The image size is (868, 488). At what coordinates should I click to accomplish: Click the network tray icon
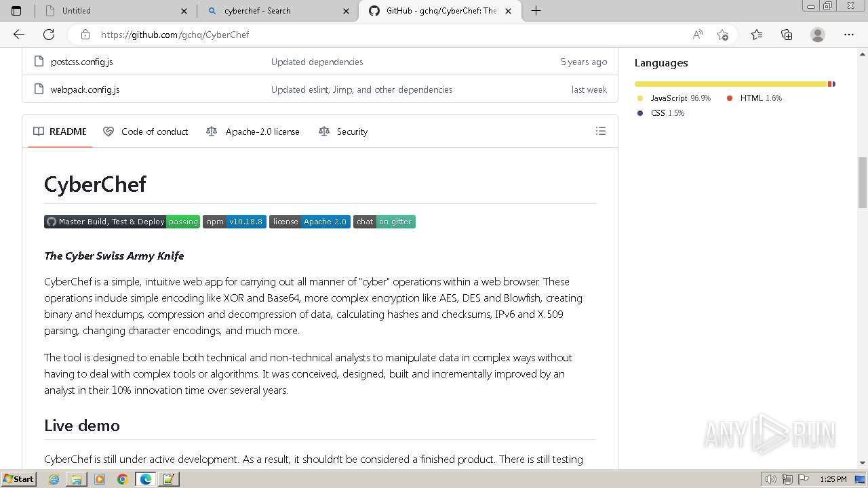pyautogui.click(x=787, y=479)
